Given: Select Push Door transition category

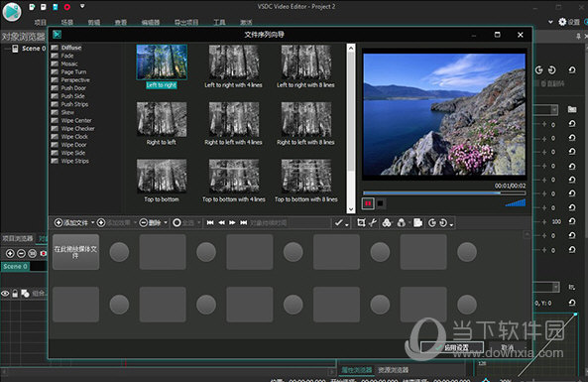Looking at the screenshot, I should (68, 88).
